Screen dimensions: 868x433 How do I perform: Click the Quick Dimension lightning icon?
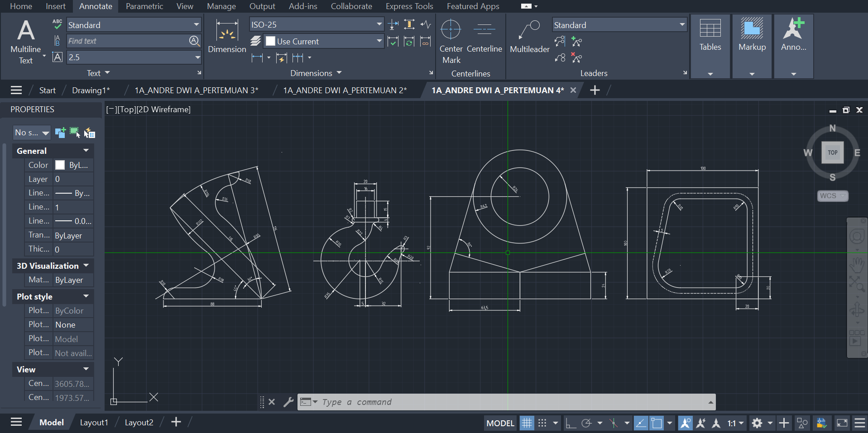click(x=281, y=57)
